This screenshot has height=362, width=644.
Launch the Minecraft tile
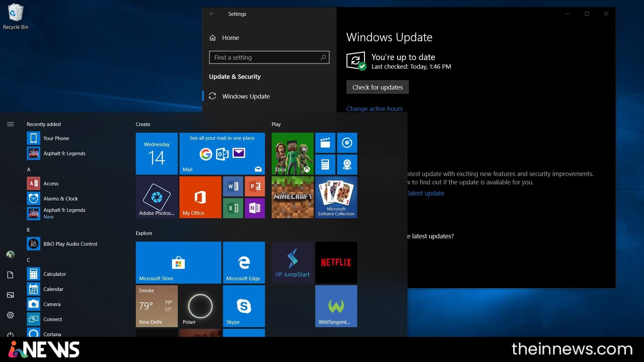point(292,197)
